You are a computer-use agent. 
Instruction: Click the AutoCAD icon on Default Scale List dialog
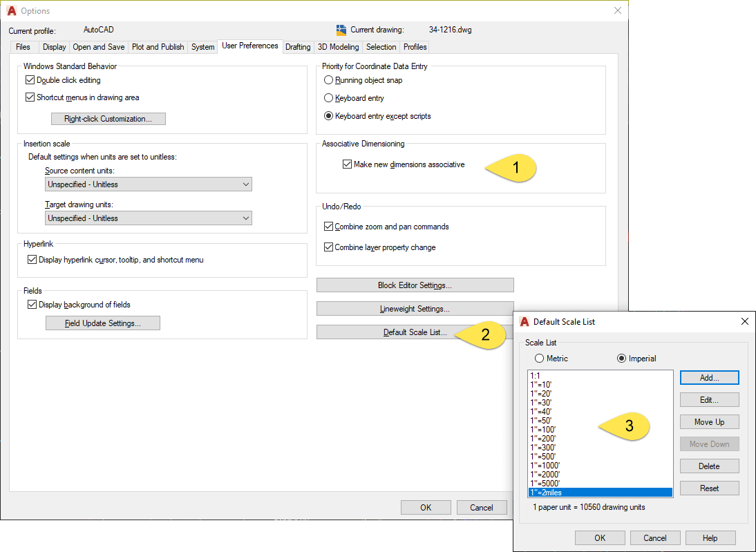[524, 321]
